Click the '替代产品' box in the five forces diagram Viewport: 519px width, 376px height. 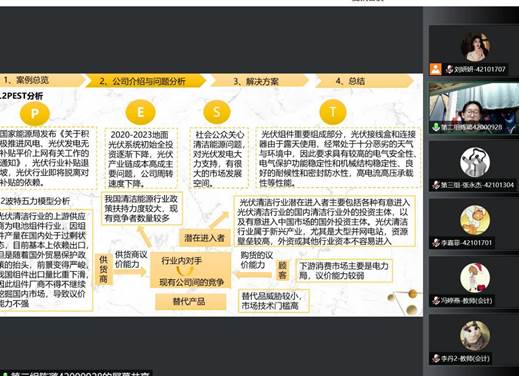191,301
